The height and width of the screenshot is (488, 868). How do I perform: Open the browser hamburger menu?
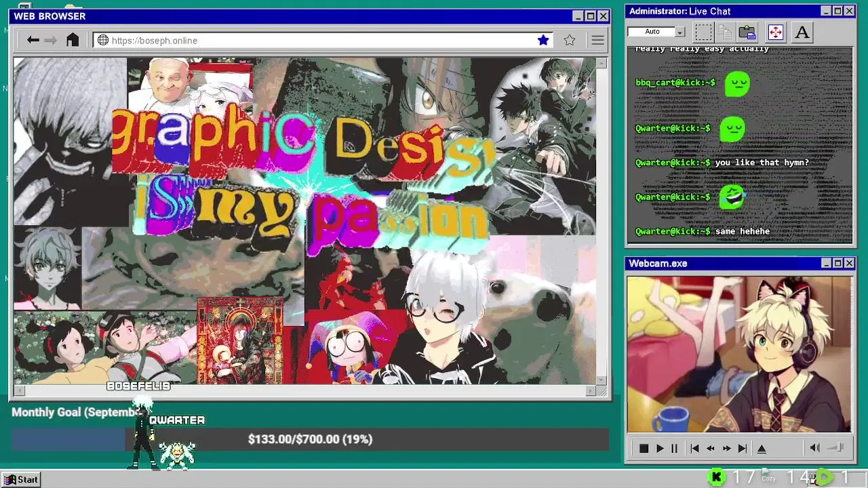pos(597,41)
